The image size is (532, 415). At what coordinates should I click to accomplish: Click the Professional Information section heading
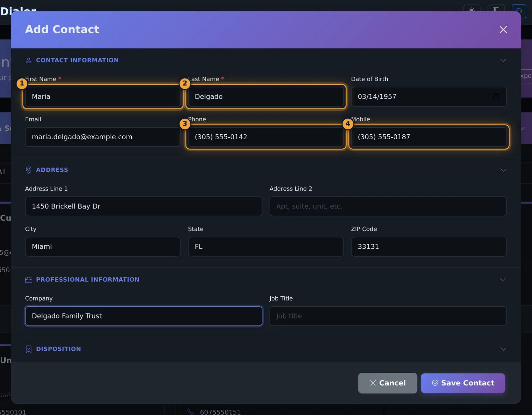point(88,280)
